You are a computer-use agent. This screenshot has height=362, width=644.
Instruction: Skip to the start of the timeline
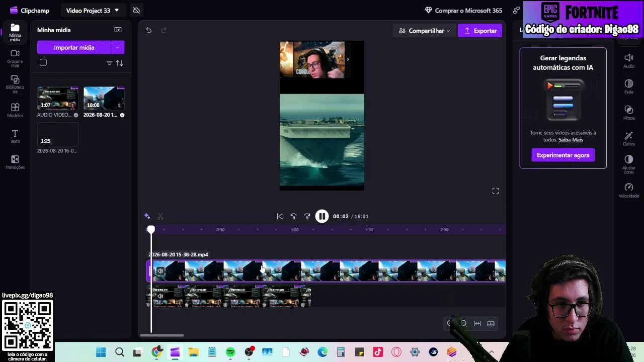click(280, 216)
